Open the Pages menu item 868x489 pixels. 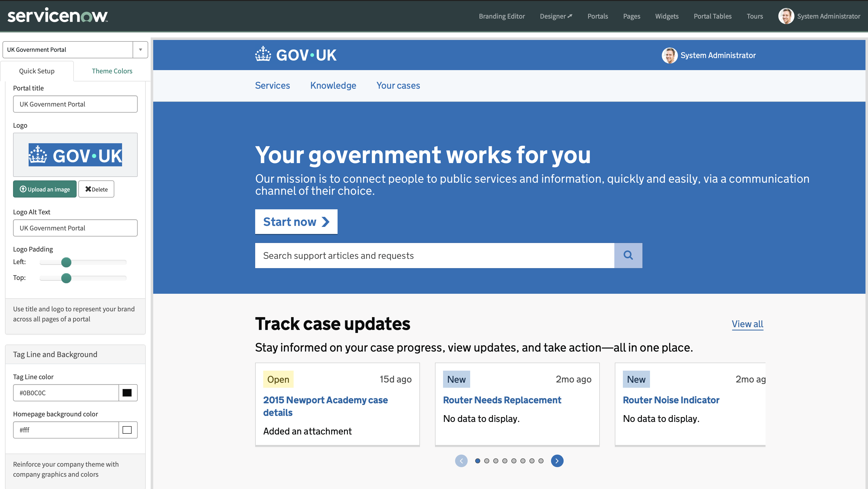coord(631,16)
